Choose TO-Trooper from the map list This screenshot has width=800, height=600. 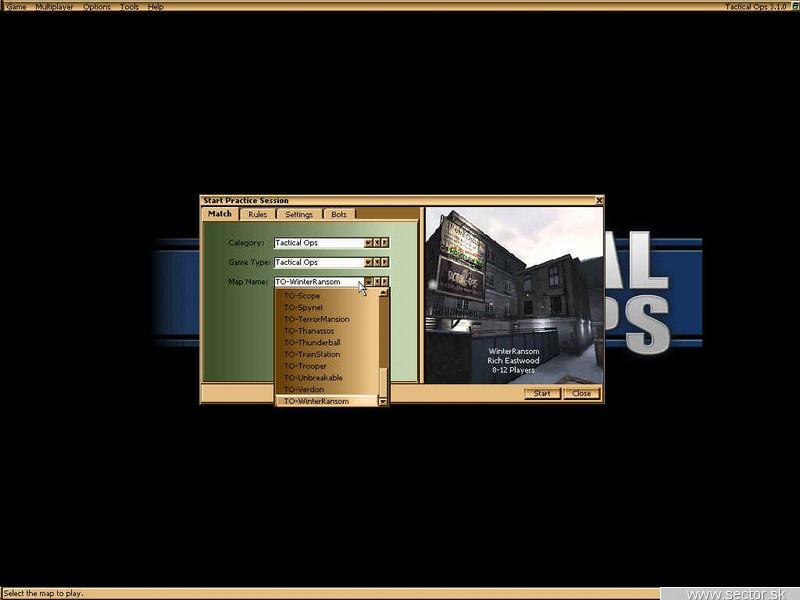tap(328, 366)
